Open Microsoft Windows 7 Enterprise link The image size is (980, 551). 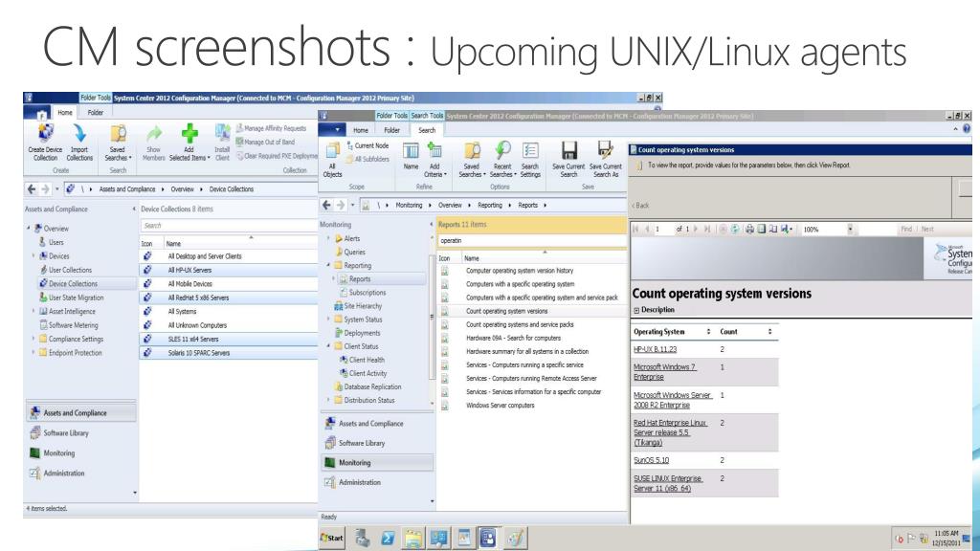(x=664, y=372)
